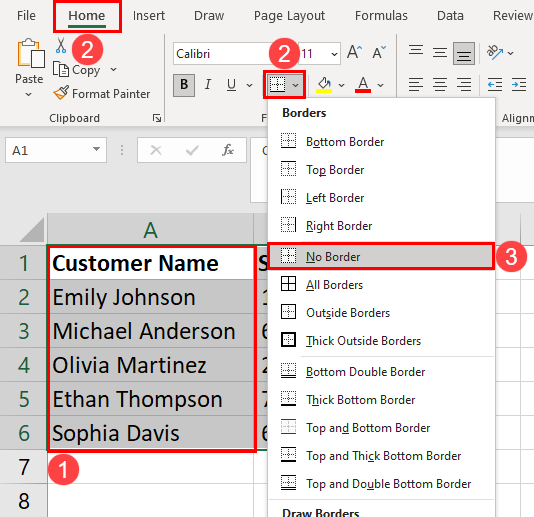
Task: Switch to the Insert tab
Action: (148, 16)
